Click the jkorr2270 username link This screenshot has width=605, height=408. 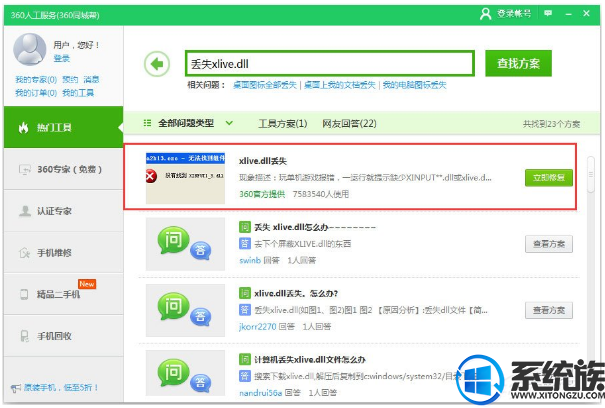(x=257, y=327)
